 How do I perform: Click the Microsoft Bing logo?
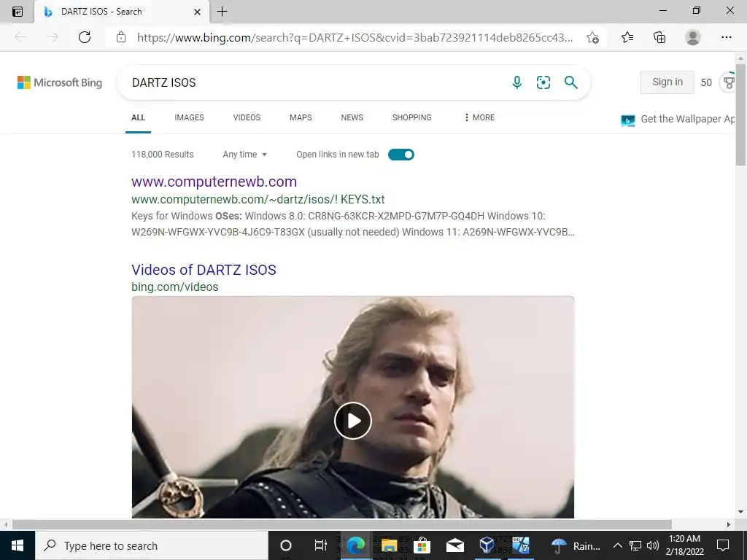coord(60,82)
